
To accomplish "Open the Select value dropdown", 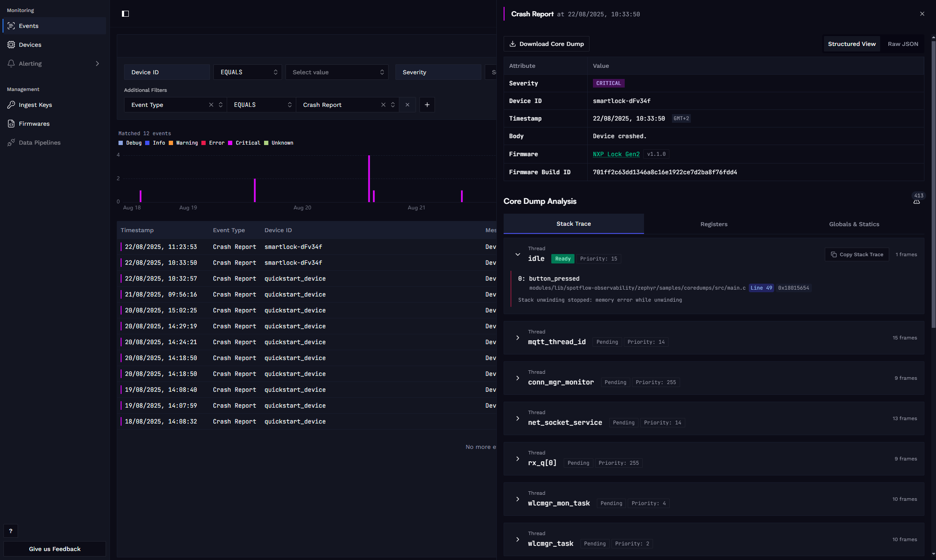I will [337, 72].
